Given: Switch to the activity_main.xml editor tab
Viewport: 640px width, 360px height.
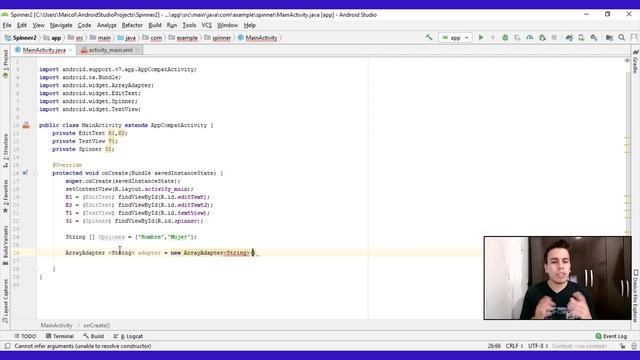Looking at the screenshot, I should click(x=110, y=50).
